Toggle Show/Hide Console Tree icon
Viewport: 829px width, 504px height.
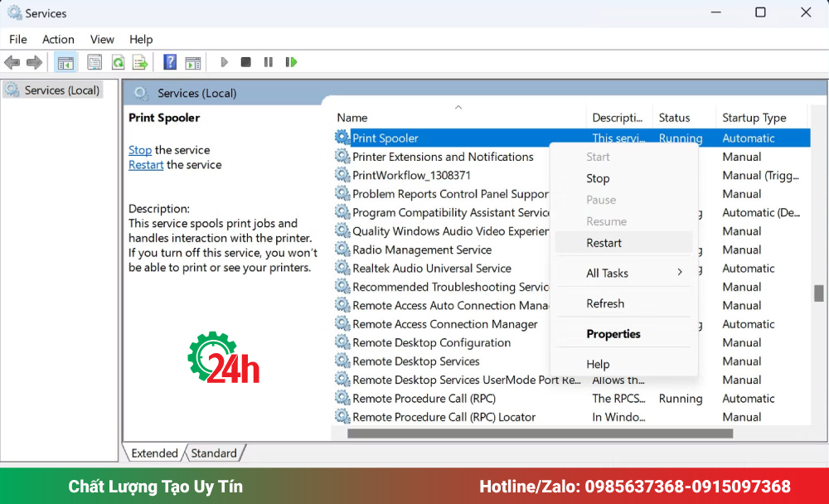65,62
